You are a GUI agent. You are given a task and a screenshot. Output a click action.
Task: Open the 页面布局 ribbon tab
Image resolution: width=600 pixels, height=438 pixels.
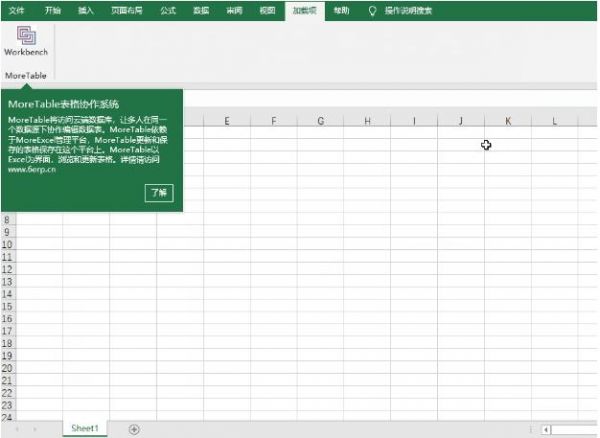[127, 11]
